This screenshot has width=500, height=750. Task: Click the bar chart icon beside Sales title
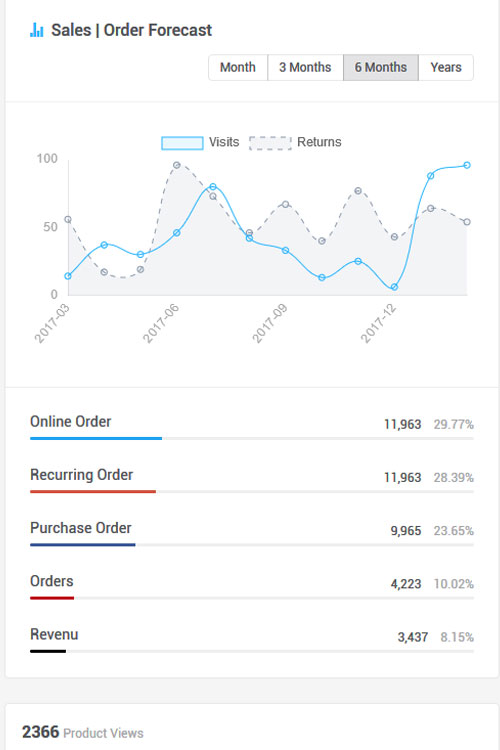click(36, 30)
